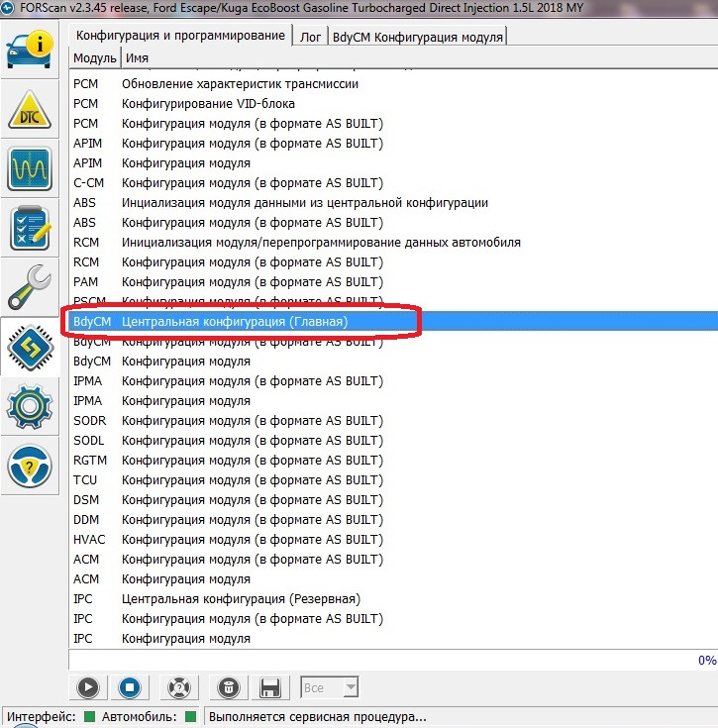Open the chip configuration and programming section

point(30,348)
